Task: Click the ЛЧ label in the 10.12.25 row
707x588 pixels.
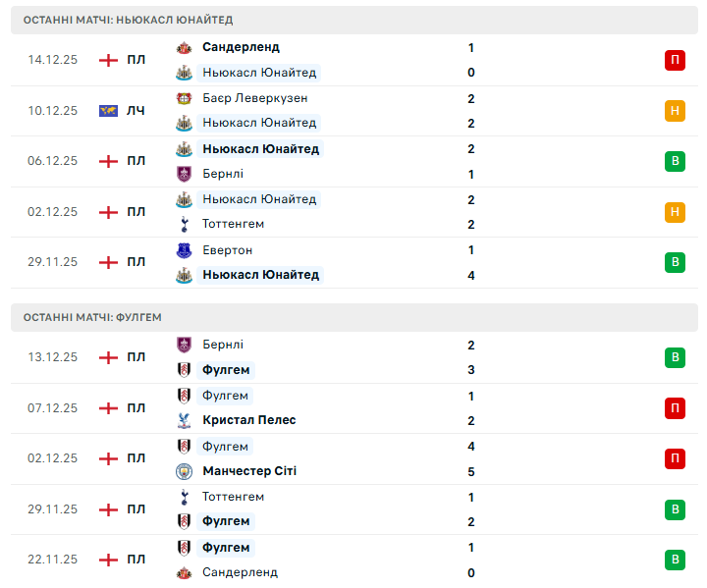Action: tap(136, 111)
